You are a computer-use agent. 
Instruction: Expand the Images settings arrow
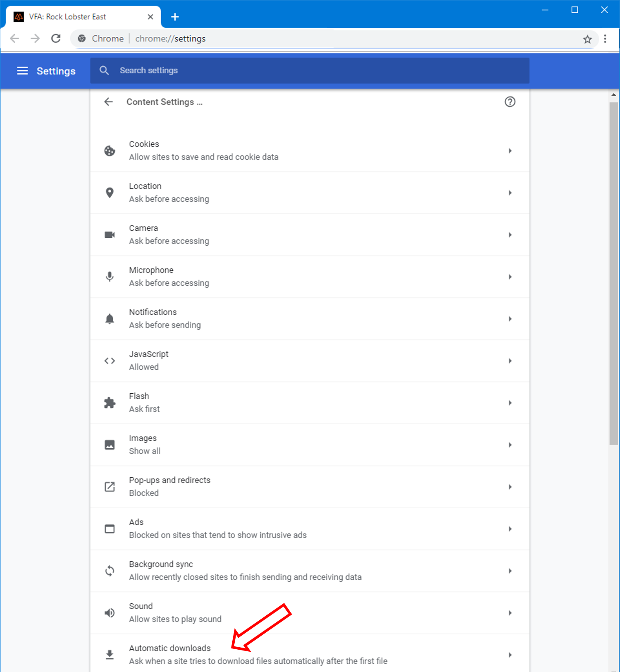pyautogui.click(x=510, y=445)
